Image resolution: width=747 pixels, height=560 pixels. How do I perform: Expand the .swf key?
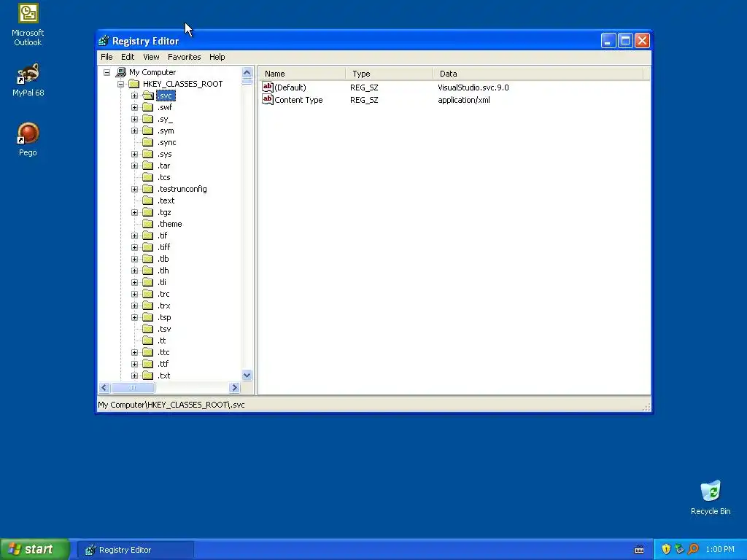coord(135,108)
